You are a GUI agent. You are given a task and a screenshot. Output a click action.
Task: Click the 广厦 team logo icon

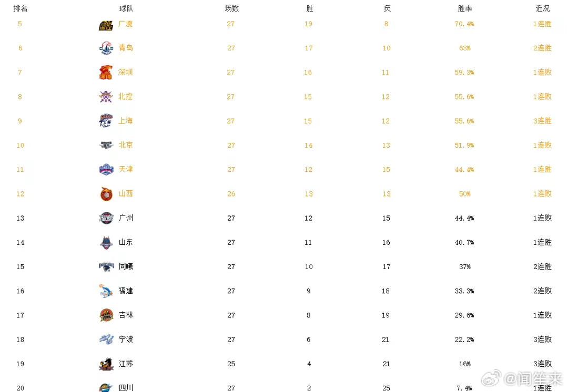[x=106, y=26]
